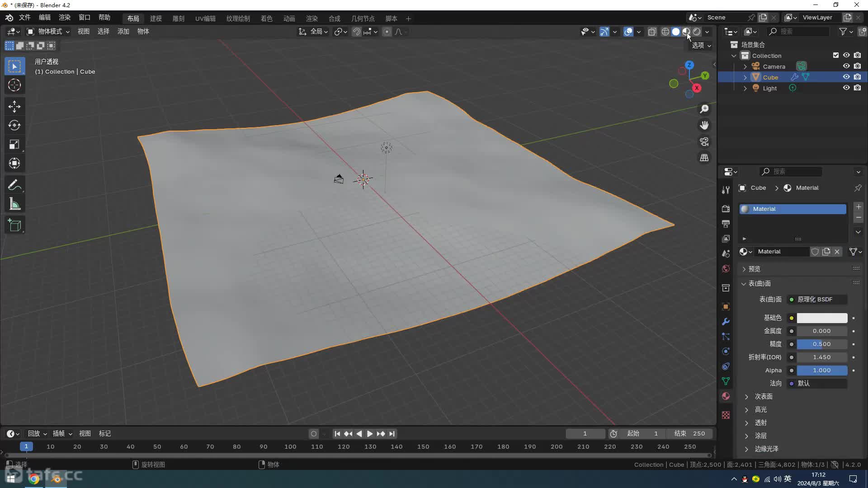Image resolution: width=868 pixels, height=488 pixels.
Task: Switch perspective/orthographic grid icon
Action: (704, 158)
